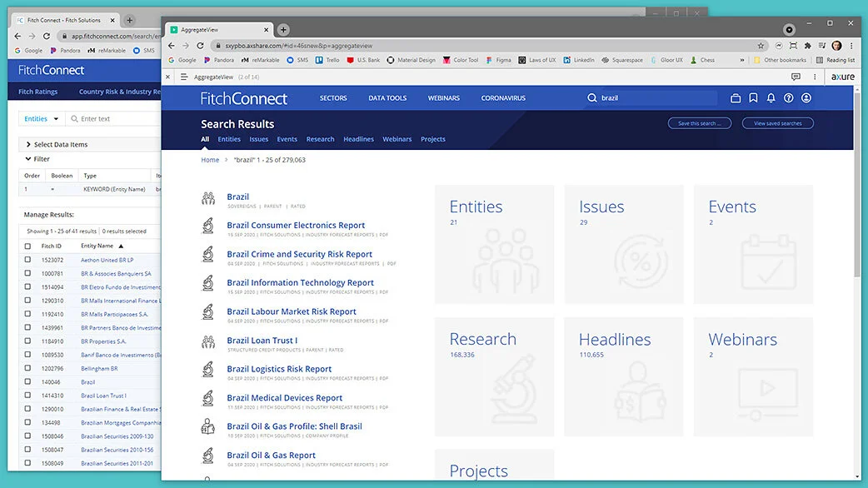Open the SECTORS menu
The height and width of the screenshot is (488, 868).
(x=333, y=98)
